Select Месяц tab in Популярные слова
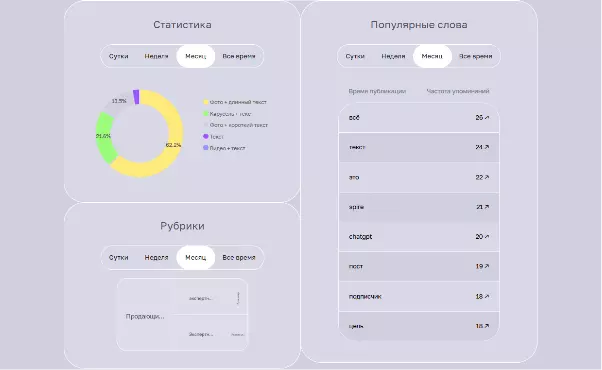 [x=432, y=56]
